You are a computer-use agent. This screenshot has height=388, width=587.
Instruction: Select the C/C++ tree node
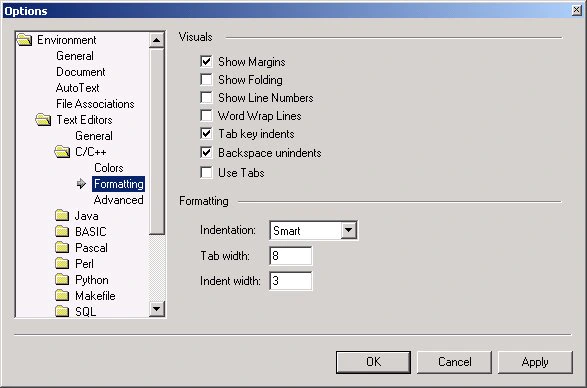91,152
